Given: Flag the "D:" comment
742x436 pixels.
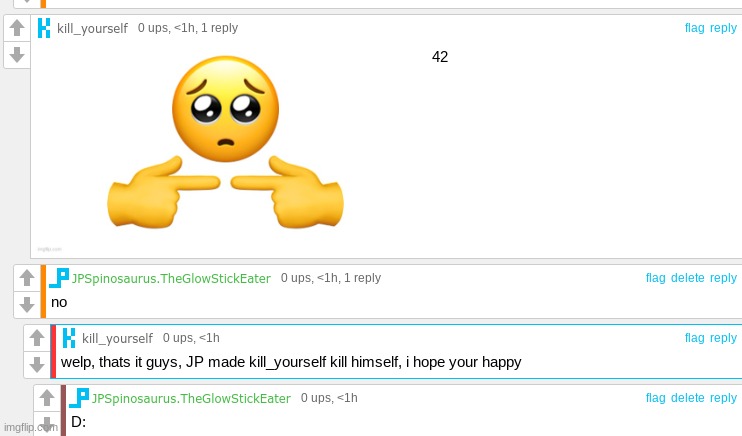Looking at the screenshot, I should [x=655, y=398].
